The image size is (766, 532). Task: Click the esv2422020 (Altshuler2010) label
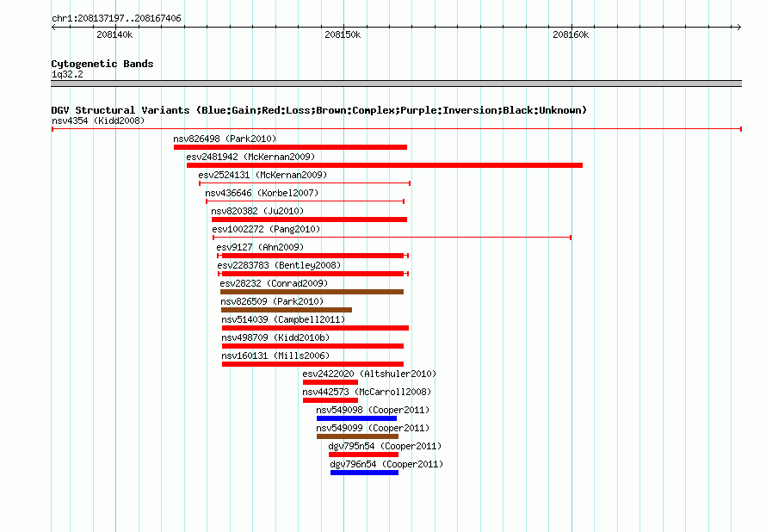(369, 374)
